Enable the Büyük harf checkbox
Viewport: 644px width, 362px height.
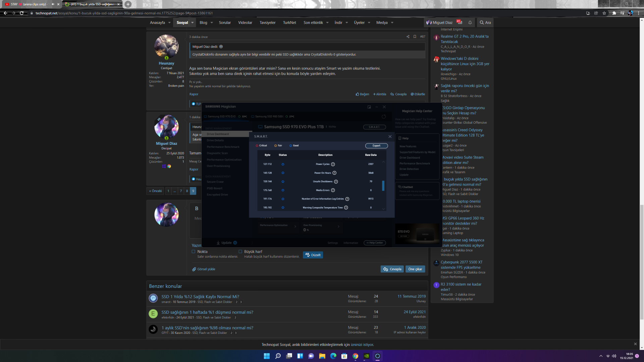pos(240,252)
